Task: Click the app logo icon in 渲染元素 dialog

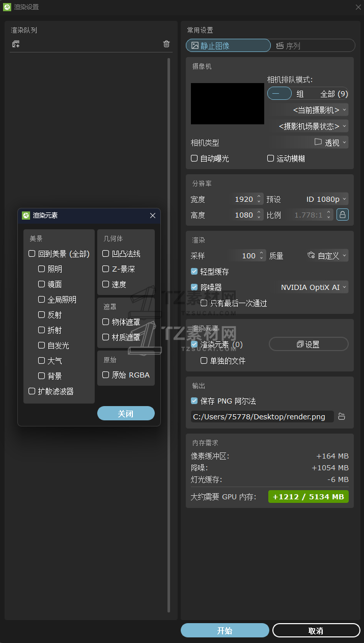Action: (26, 216)
